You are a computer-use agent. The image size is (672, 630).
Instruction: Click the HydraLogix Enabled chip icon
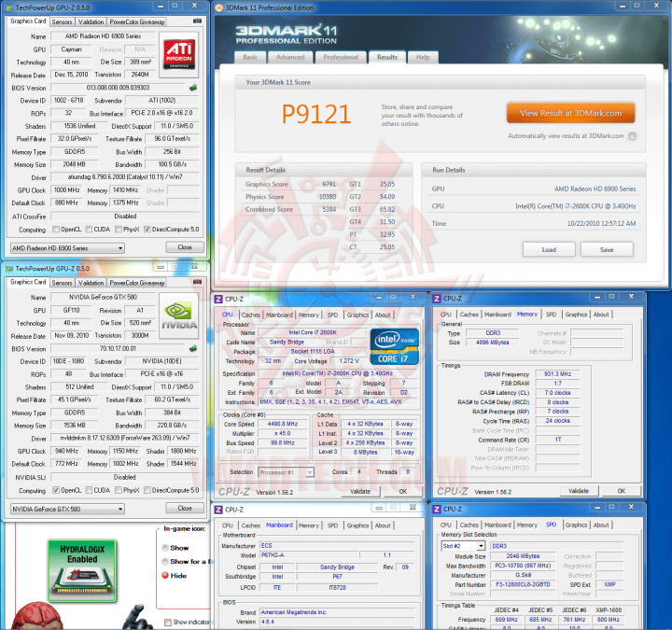pos(82,570)
